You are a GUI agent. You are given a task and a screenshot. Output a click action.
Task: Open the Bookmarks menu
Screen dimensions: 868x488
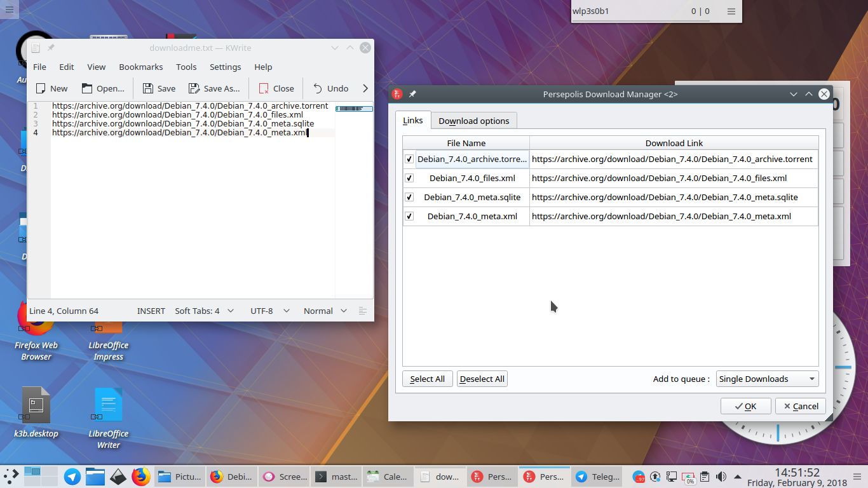[x=141, y=67]
